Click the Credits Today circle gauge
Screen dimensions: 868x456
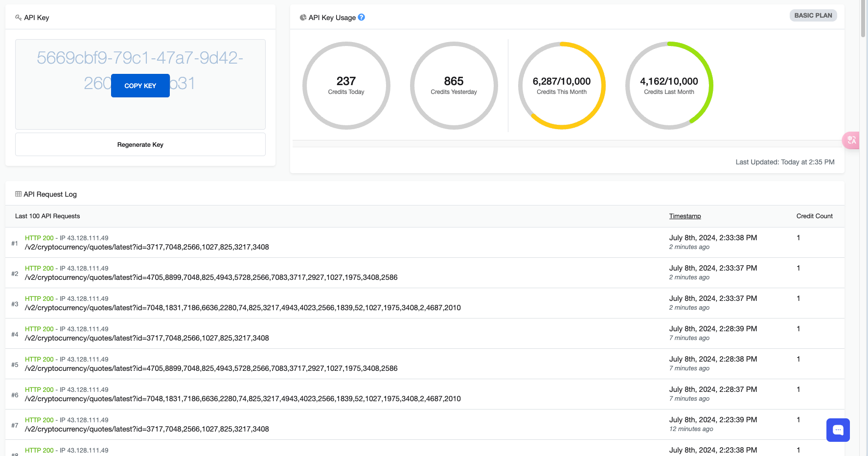pyautogui.click(x=346, y=86)
